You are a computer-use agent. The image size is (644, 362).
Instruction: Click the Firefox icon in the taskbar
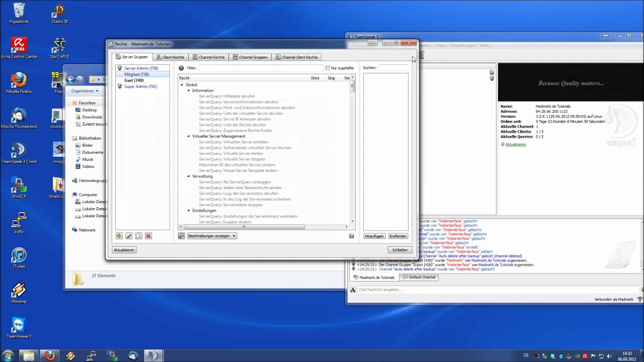click(x=49, y=356)
